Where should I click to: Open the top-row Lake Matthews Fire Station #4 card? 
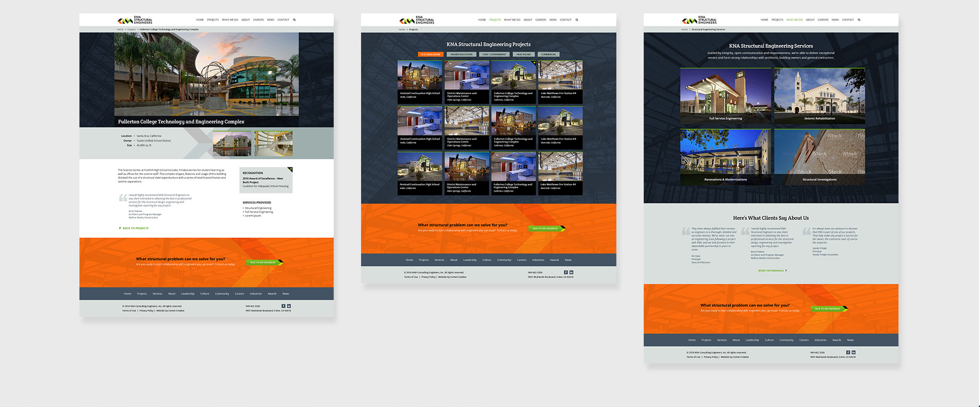561,82
